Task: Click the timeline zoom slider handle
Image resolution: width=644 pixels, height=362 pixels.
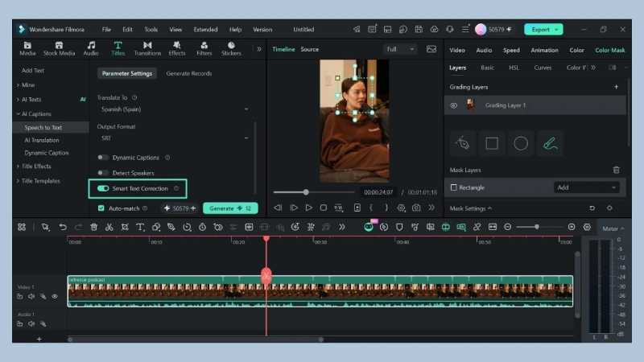Action: (536, 227)
